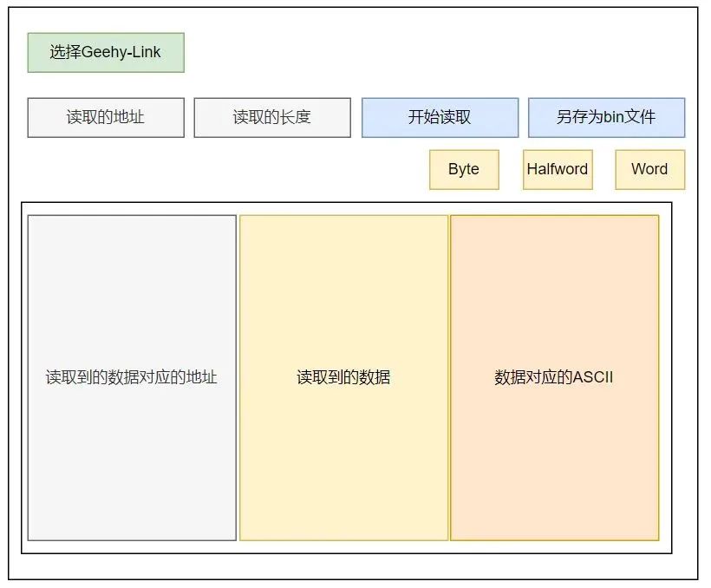Select the Word display mode
Viewport: 711px width, 588px height.
tap(649, 170)
